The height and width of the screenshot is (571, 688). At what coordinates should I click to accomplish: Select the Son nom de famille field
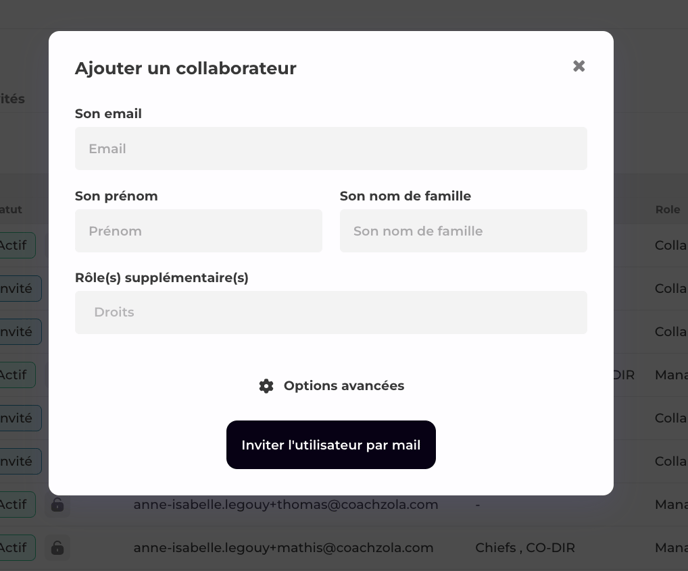[463, 231]
